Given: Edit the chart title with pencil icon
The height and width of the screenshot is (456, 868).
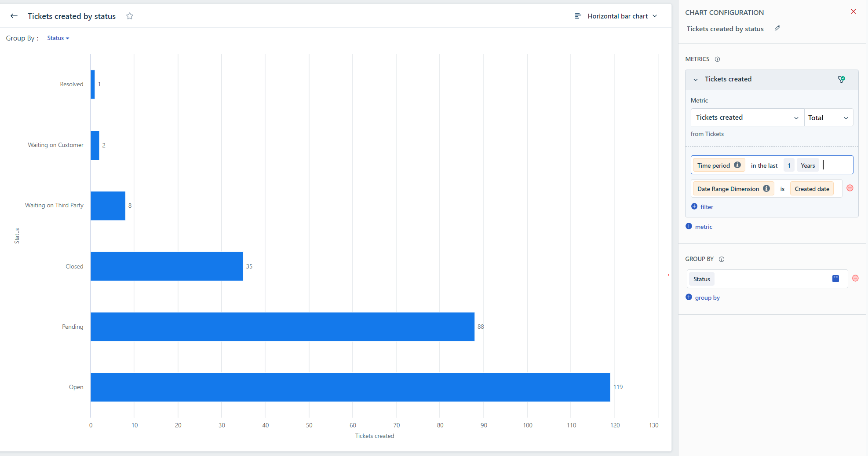Looking at the screenshot, I should (x=777, y=28).
